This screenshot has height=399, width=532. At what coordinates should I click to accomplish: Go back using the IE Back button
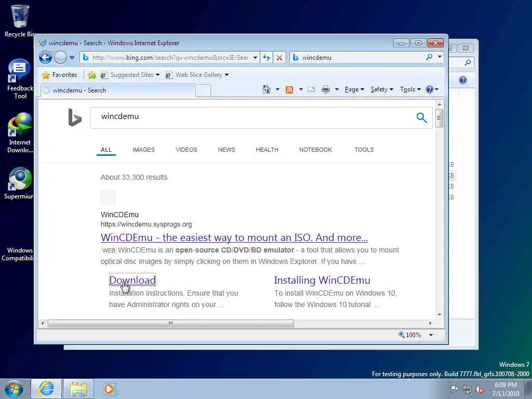(x=45, y=57)
